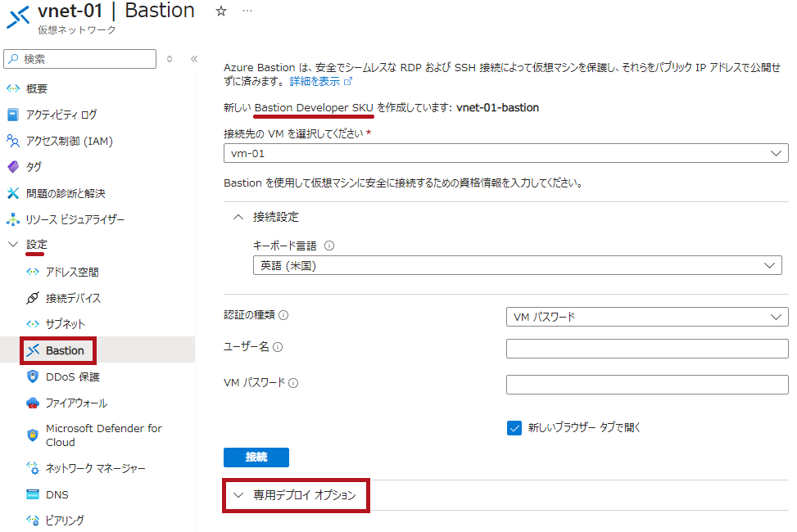Select ファイアウォール menu entry
Viewport: 797px width, 532px height.
pos(77,403)
